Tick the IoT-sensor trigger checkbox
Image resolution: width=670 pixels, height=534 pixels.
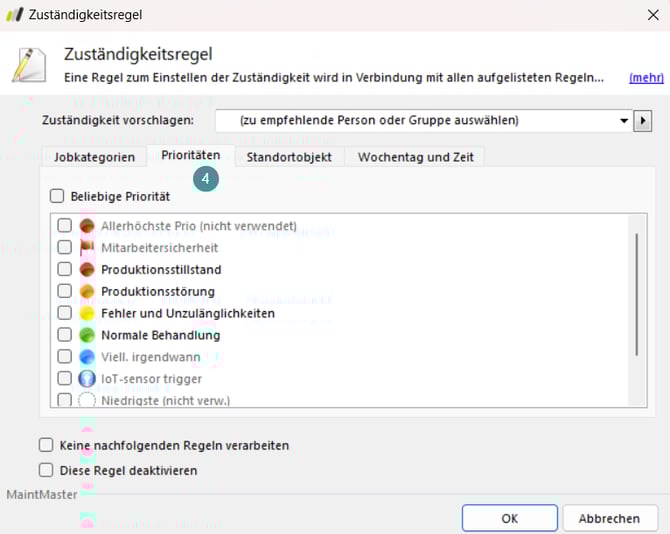coord(65,378)
